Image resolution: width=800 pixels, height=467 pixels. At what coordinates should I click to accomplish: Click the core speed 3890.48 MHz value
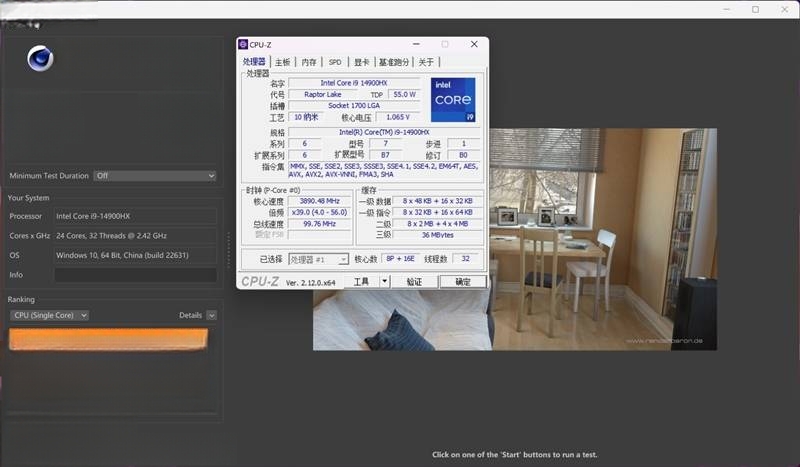tap(320, 201)
